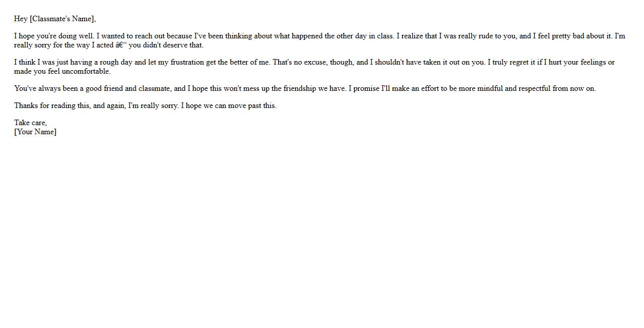The image size is (644, 328).
Task: Click the closing "Take care,"
Action: [x=30, y=123]
